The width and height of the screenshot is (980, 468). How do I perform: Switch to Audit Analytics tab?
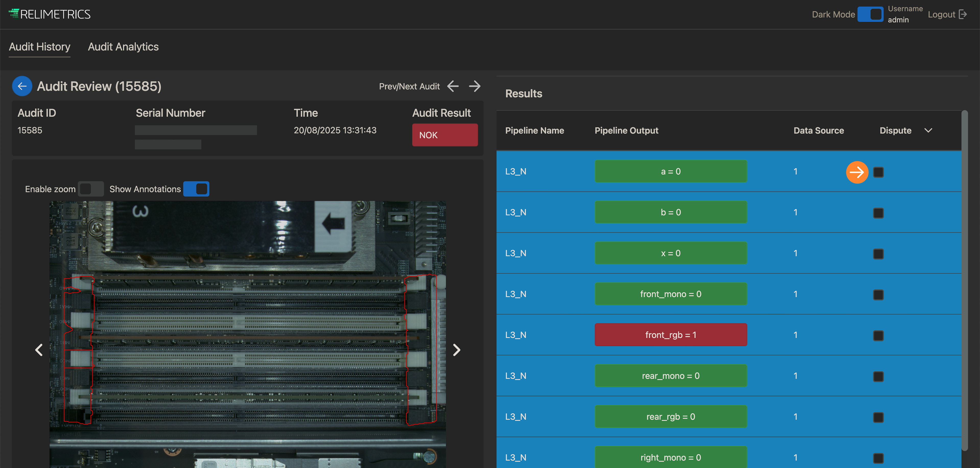pyautogui.click(x=123, y=47)
